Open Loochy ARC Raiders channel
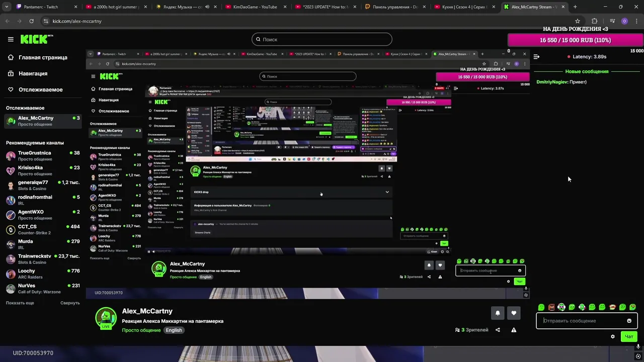The width and height of the screenshot is (644, 362). pos(42,274)
